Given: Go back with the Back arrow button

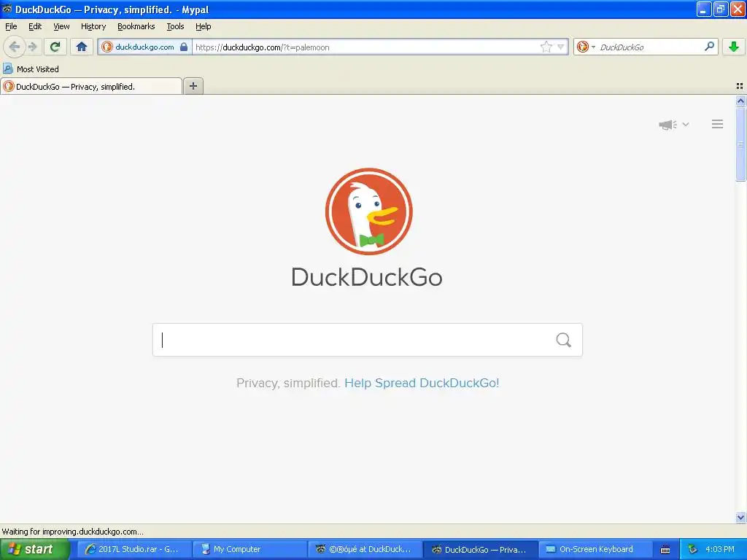Looking at the screenshot, I should point(15,47).
